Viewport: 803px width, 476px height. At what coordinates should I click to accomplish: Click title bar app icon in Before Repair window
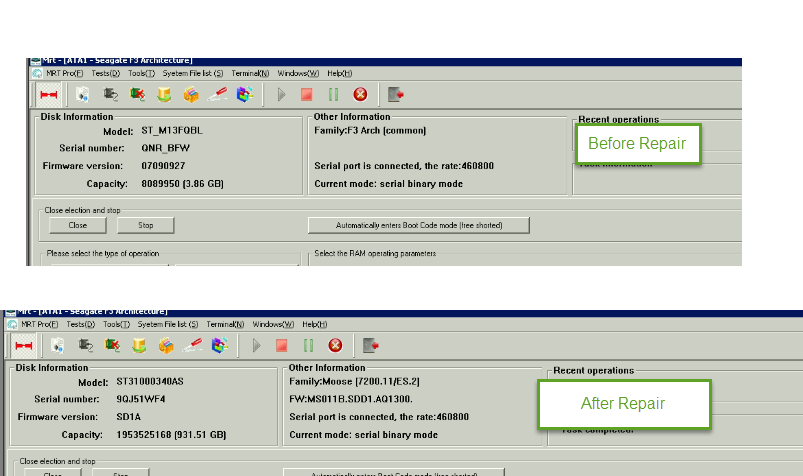coord(35,61)
